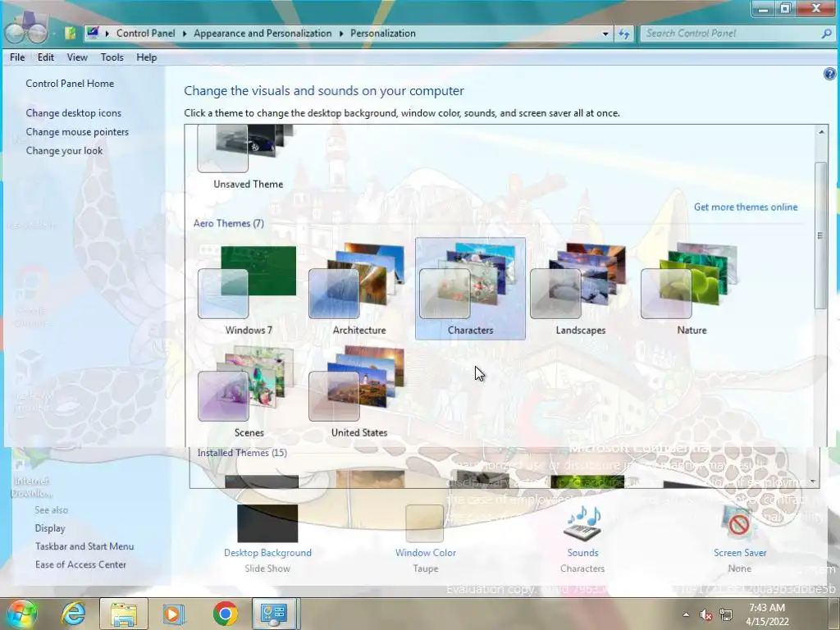Select the Architecture theme
This screenshot has width=840, height=630.
pyautogui.click(x=359, y=290)
